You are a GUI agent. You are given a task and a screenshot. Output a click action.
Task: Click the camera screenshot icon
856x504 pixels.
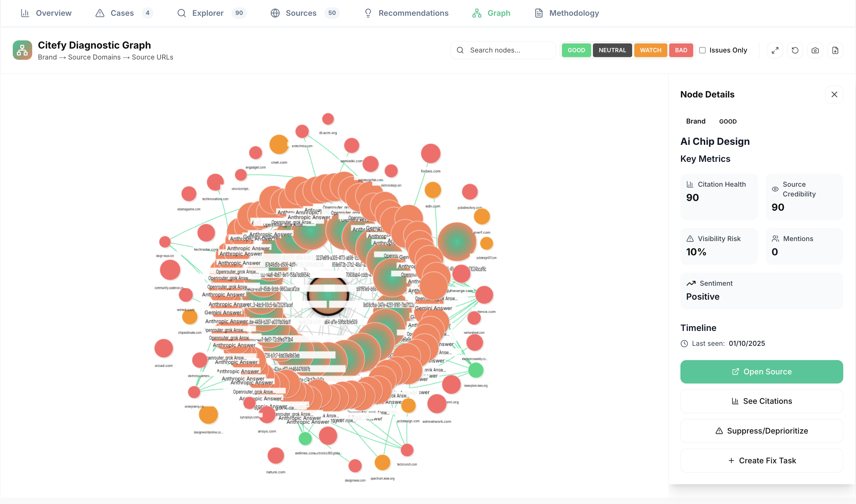(x=815, y=50)
